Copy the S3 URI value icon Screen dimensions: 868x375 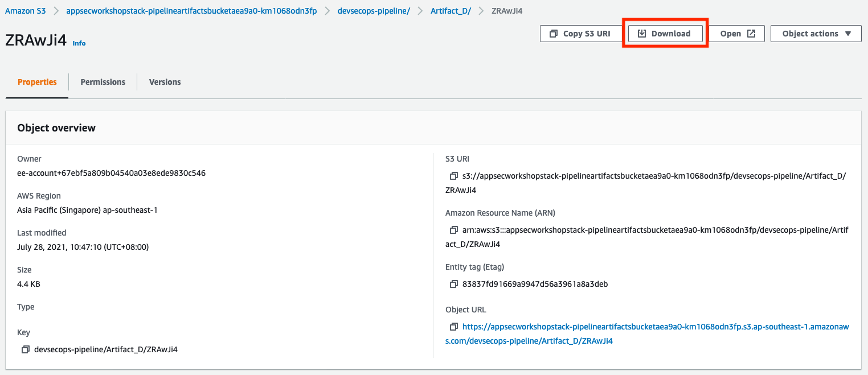tap(454, 176)
